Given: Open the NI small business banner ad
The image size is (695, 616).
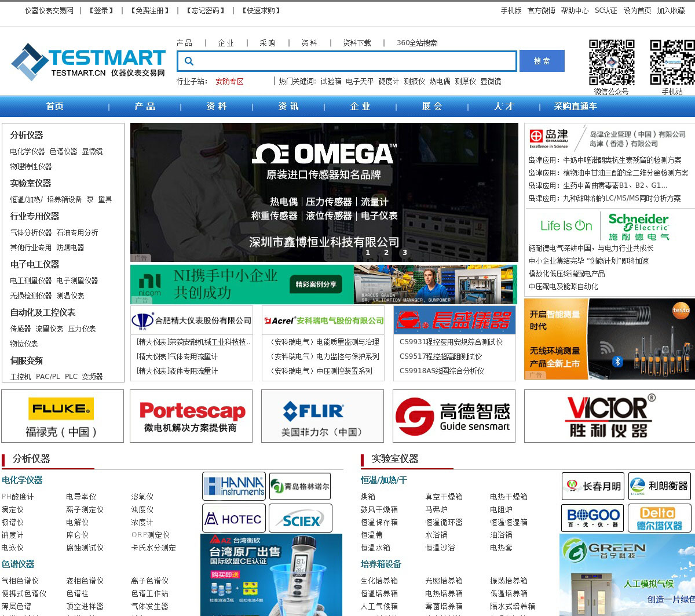Looking at the screenshot, I should [324, 285].
